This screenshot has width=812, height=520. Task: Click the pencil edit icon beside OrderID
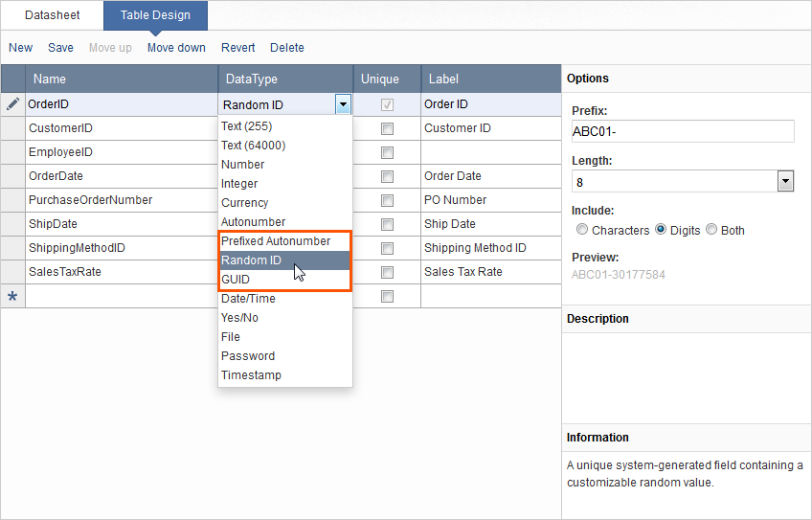click(12, 104)
